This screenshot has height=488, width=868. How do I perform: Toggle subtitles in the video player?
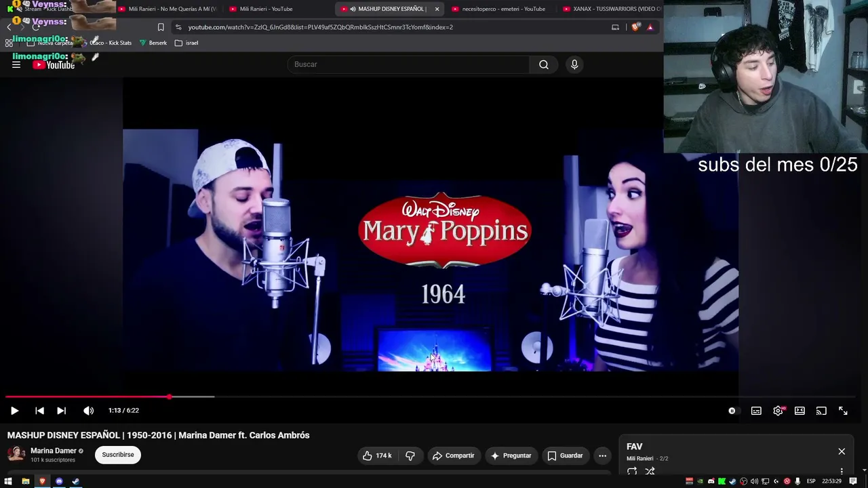(x=756, y=411)
